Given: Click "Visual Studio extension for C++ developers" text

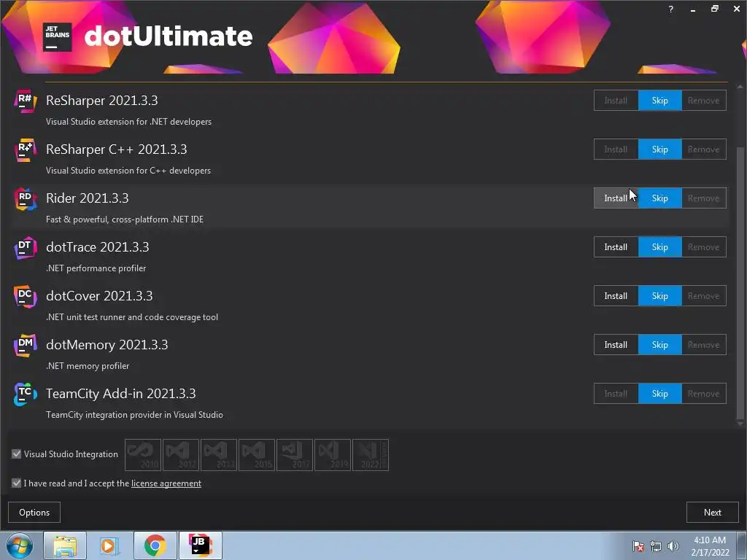Looking at the screenshot, I should click(128, 171).
